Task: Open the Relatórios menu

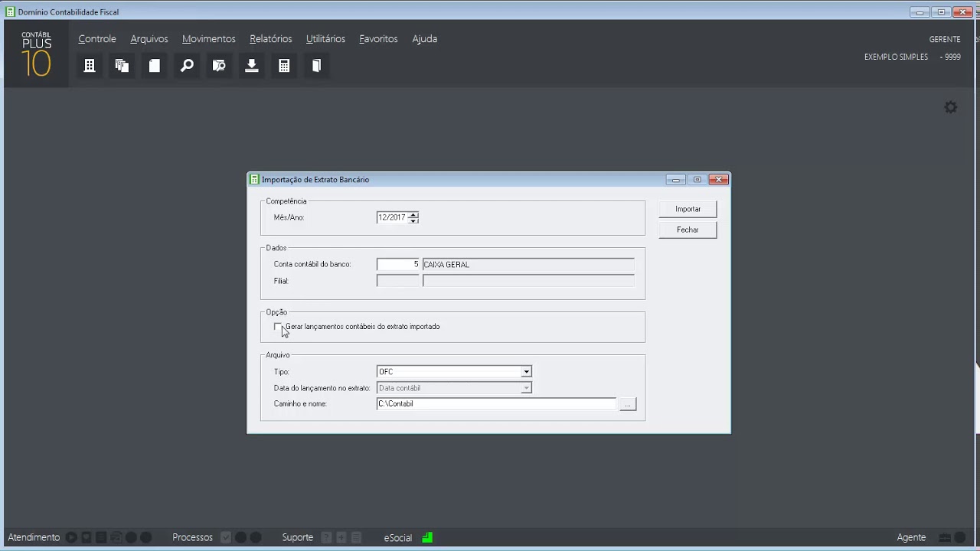Action: (x=271, y=39)
